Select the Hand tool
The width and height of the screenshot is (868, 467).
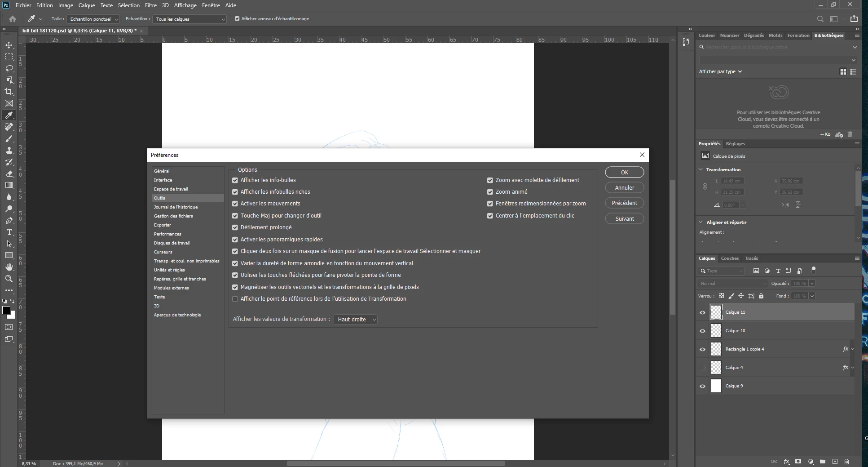9,267
